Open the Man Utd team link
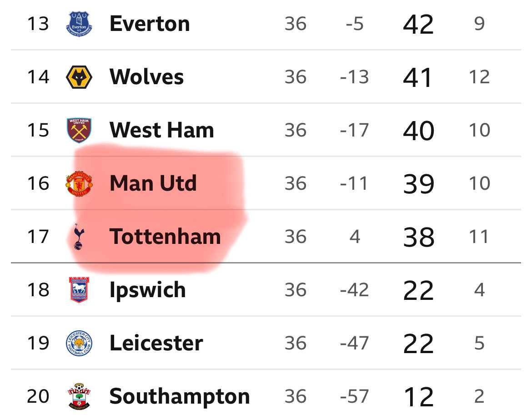Screen dimensions: 532x420 click(x=153, y=183)
